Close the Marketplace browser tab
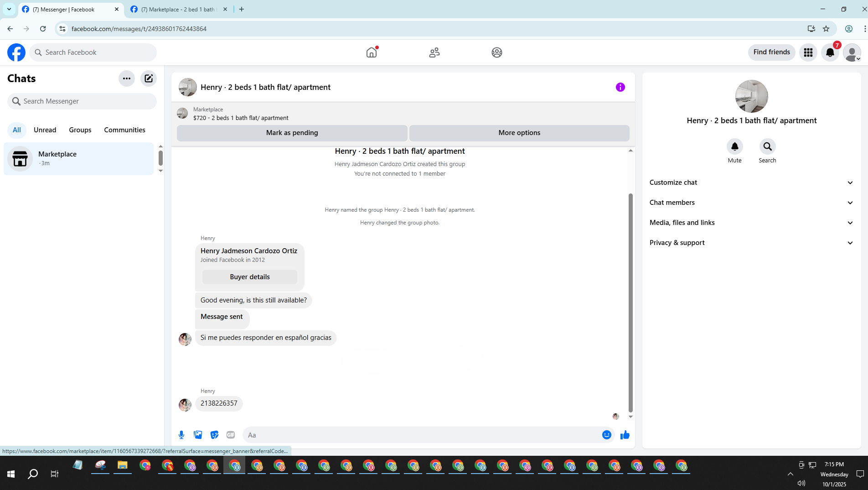Screen dimensions: 868x490 pyautogui.click(x=225, y=9)
